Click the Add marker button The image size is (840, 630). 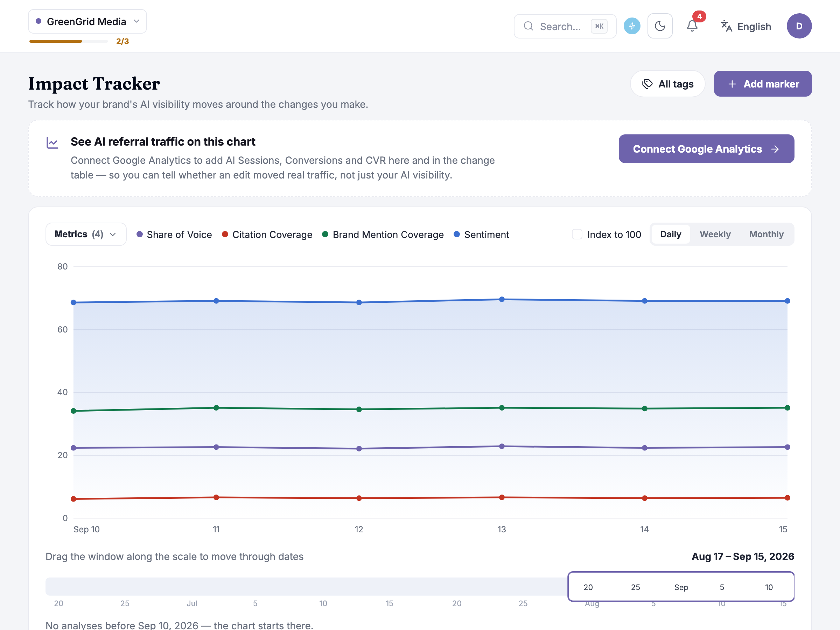point(763,84)
